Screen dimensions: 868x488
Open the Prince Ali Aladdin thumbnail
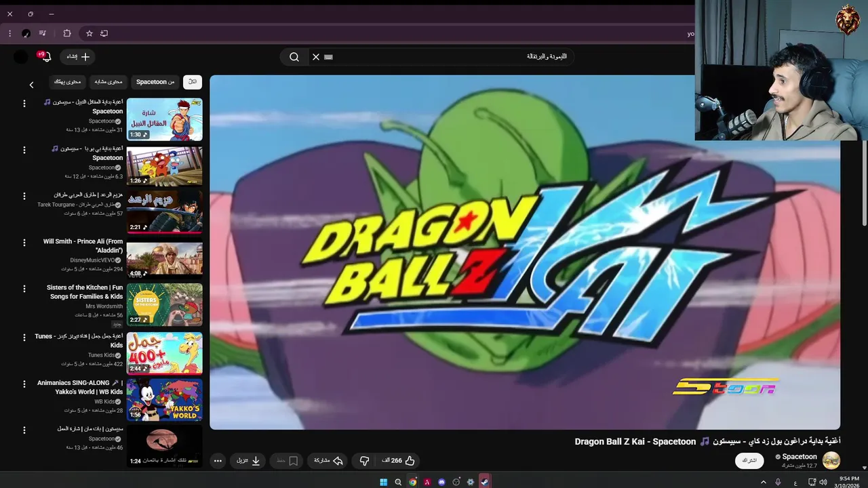click(x=164, y=258)
